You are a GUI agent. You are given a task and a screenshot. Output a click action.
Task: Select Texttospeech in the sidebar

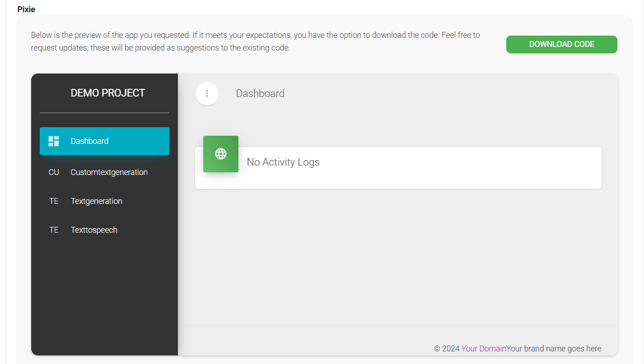coord(104,230)
